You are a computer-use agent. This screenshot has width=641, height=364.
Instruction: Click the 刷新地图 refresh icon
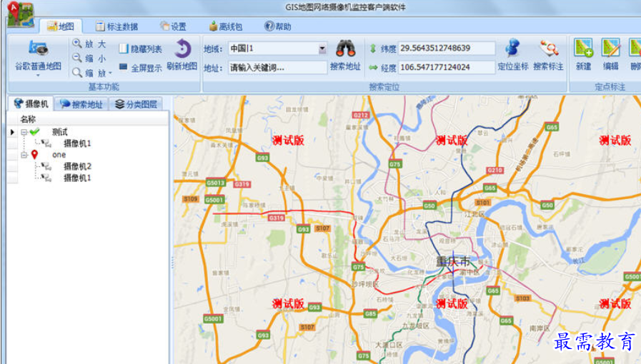click(x=182, y=49)
